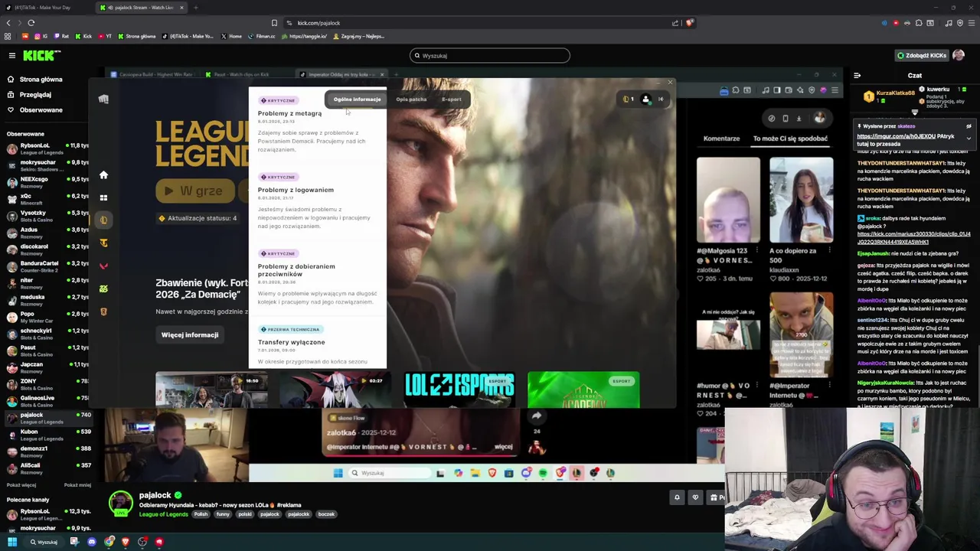The image size is (980, 551).
Task: Select E-sport tab in League client
Action: tap(451, 99)
